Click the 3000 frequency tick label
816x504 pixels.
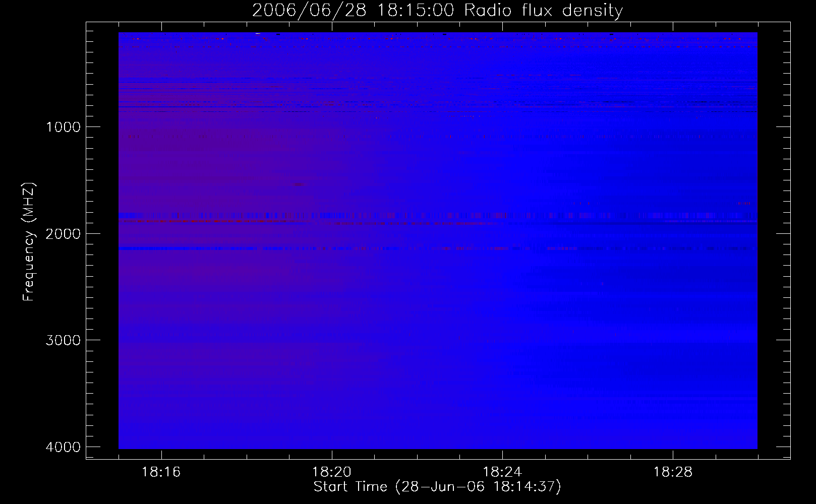point(63,340)
